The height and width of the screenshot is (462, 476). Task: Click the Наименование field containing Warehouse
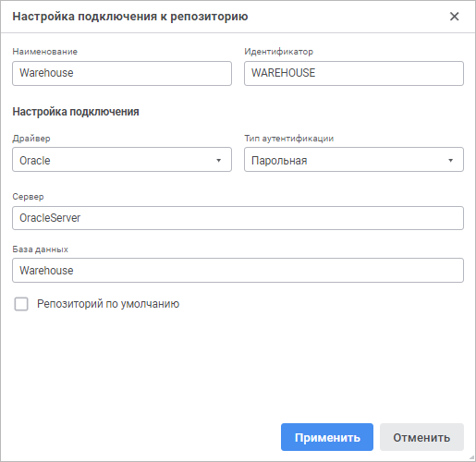click(122, 73)
